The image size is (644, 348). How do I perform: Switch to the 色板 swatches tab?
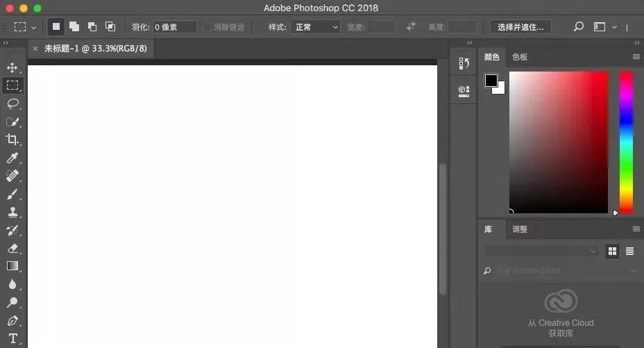tap(520, 57)
